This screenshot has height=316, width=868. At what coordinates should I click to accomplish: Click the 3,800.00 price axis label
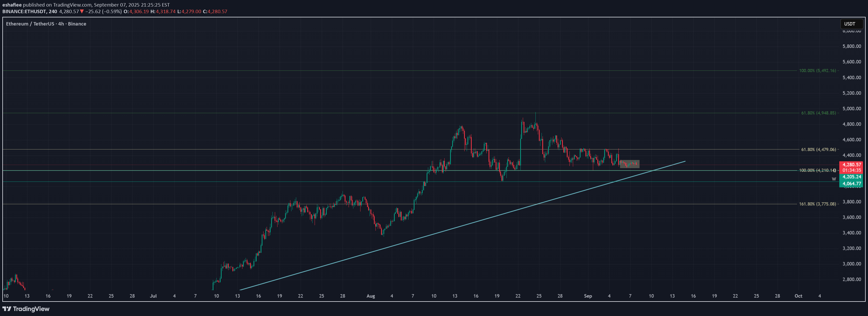(852, 202)
